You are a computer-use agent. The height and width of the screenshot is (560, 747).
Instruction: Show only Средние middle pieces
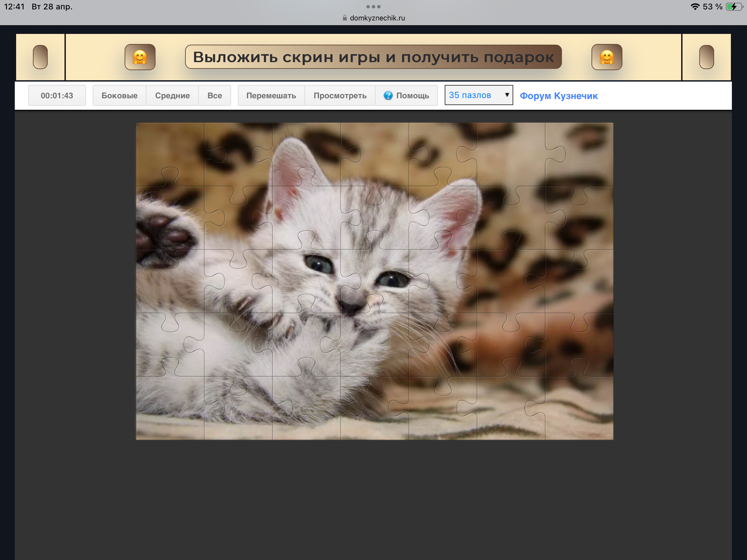pyautogui.click(x=172, y=96)
